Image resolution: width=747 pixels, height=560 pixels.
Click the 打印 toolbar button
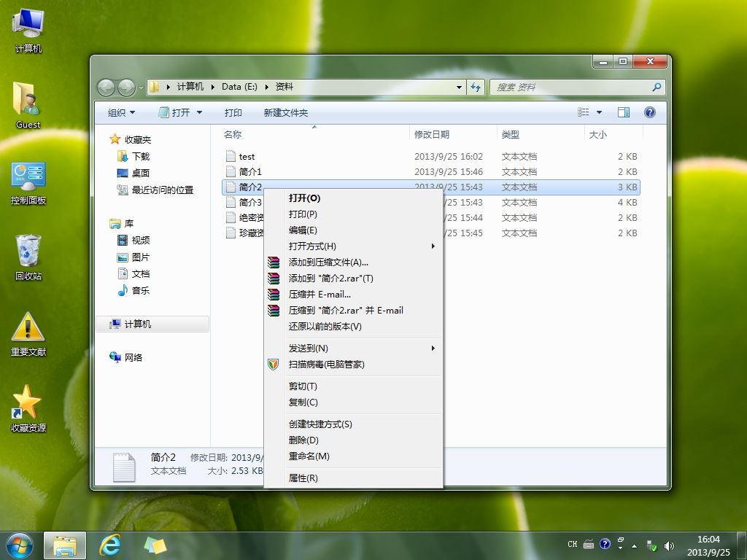[233, 112]
